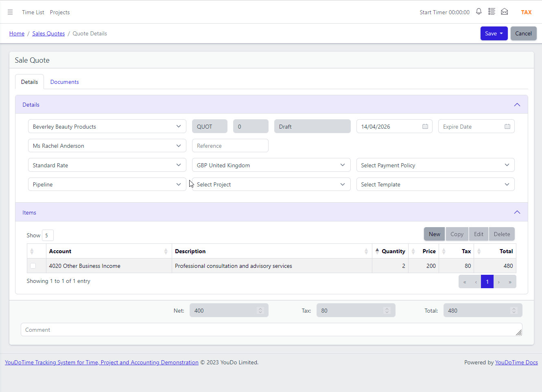Go to first page of items
The width and height of the screenshot is (542, 392).
click(x=465, y=282)
